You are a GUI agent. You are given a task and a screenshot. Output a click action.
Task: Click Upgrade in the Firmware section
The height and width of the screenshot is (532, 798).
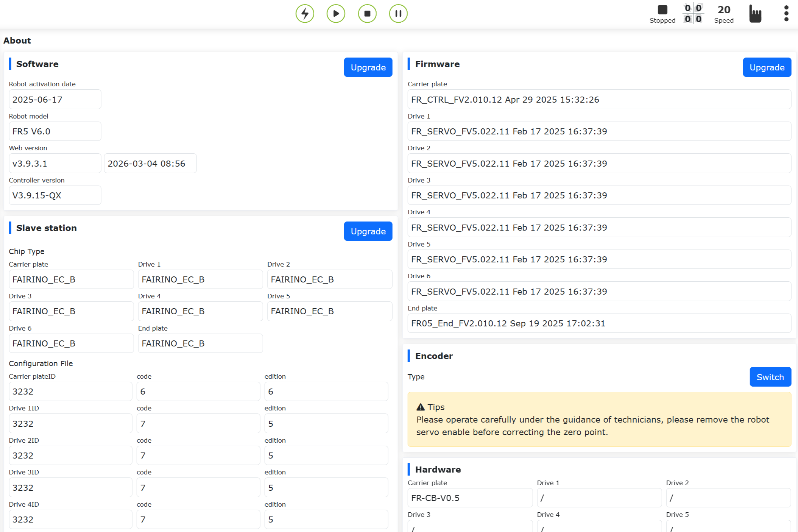coord(767,67)
